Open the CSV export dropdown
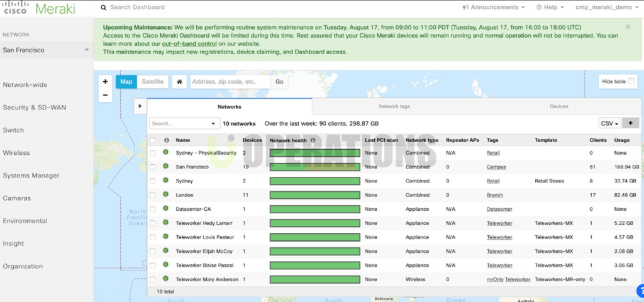This screenshot has width=644, height=302. click(610, 123)
